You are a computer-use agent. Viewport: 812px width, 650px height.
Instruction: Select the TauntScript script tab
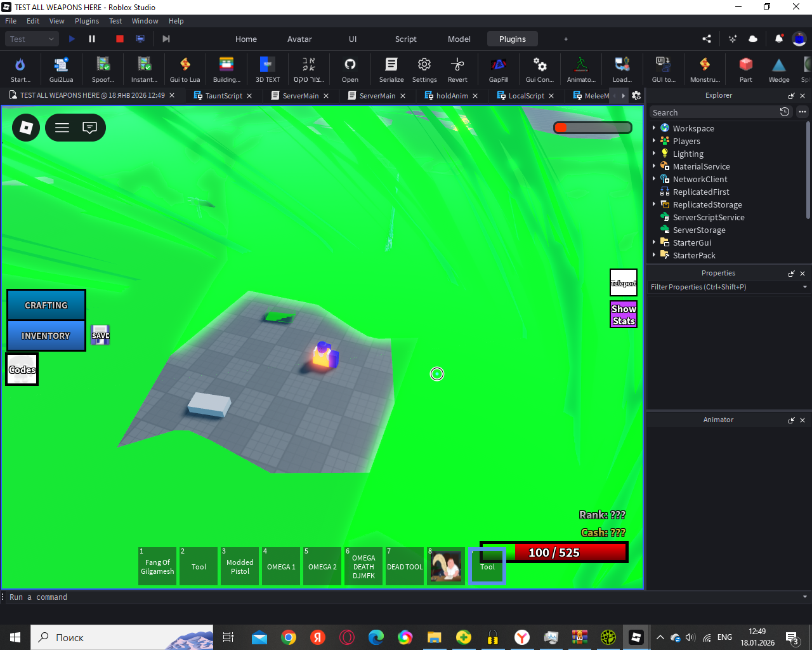224,96
